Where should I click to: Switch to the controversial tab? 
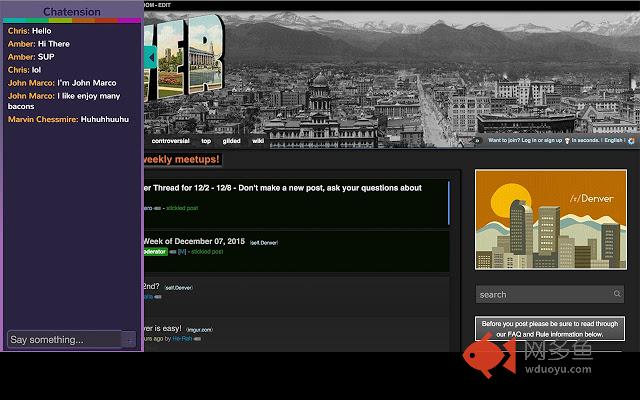point(170,141)
